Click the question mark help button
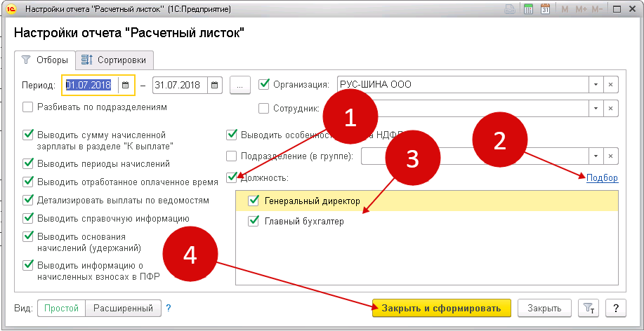644x331 pixels. (x=615, y=309)
